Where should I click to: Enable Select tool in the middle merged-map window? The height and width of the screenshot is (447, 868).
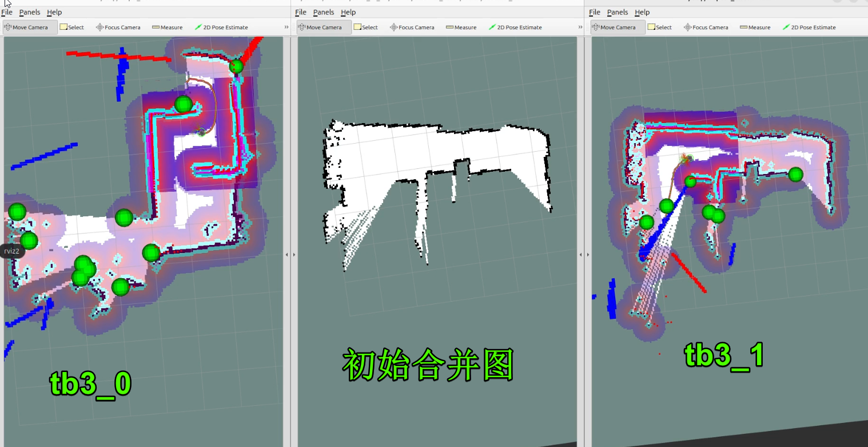(366, 27)
